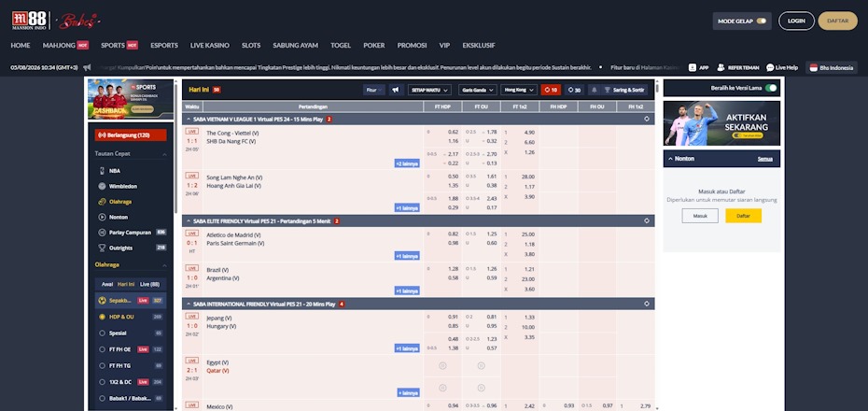Collapse the Olahraga sidebar section
The height and width of the screenshot is (411, 868).
pos(164,265)
